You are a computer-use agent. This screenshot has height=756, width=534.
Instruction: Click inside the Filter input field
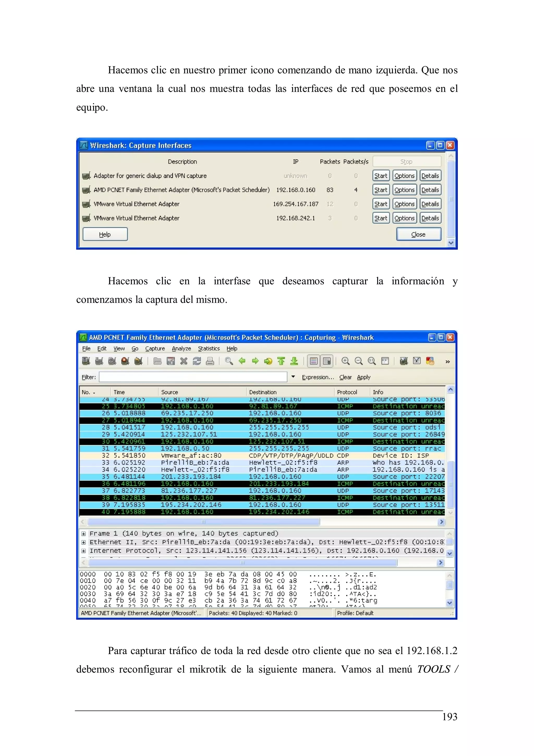193,377
